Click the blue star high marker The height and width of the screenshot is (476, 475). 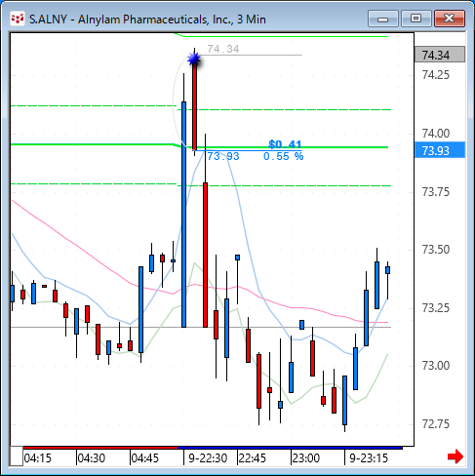pos(194,59)
